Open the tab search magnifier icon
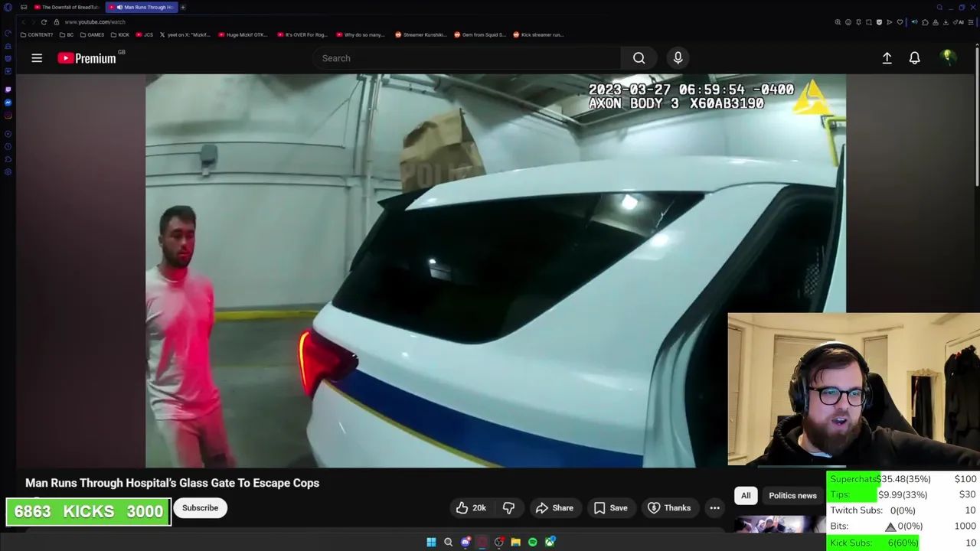This screenshot has height=551, width=980. [x=939, y=8]
